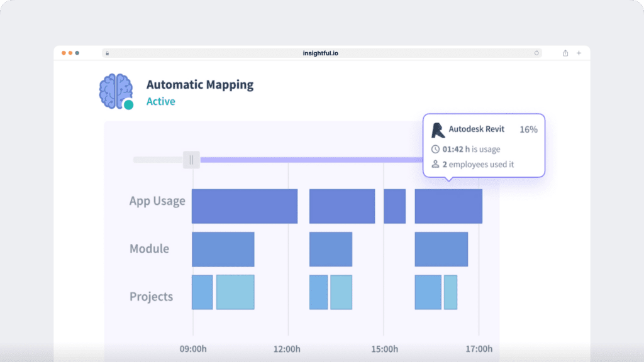
Task: Select the first Module block at 09:00h
Action: [223, 249]
